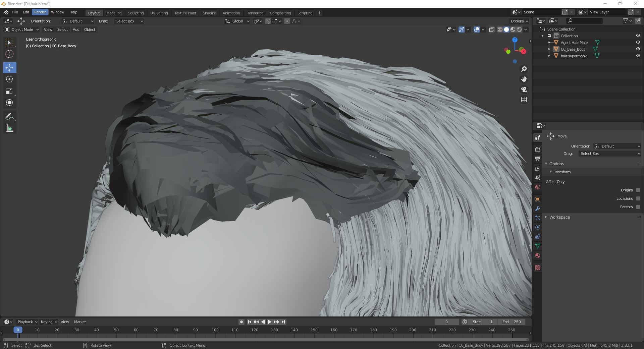Jump to timeline end frame
The width and height of the screenshot is (644, 349).
(x=283, y=322)
